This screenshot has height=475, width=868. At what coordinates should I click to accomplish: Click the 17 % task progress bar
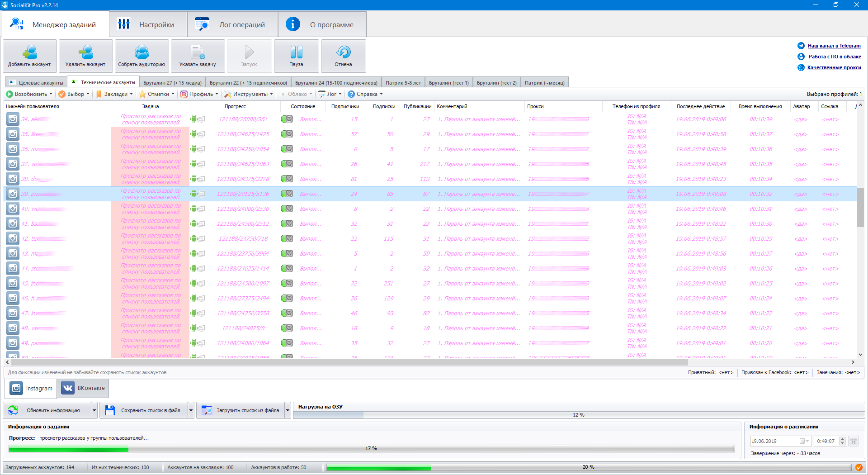(x=371, y=448)
